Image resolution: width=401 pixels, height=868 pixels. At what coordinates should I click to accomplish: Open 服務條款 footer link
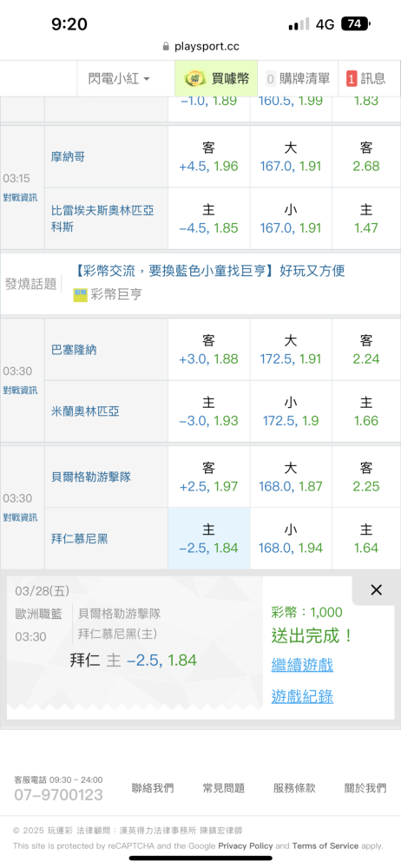pyautogui.click(x=294, y=788)
